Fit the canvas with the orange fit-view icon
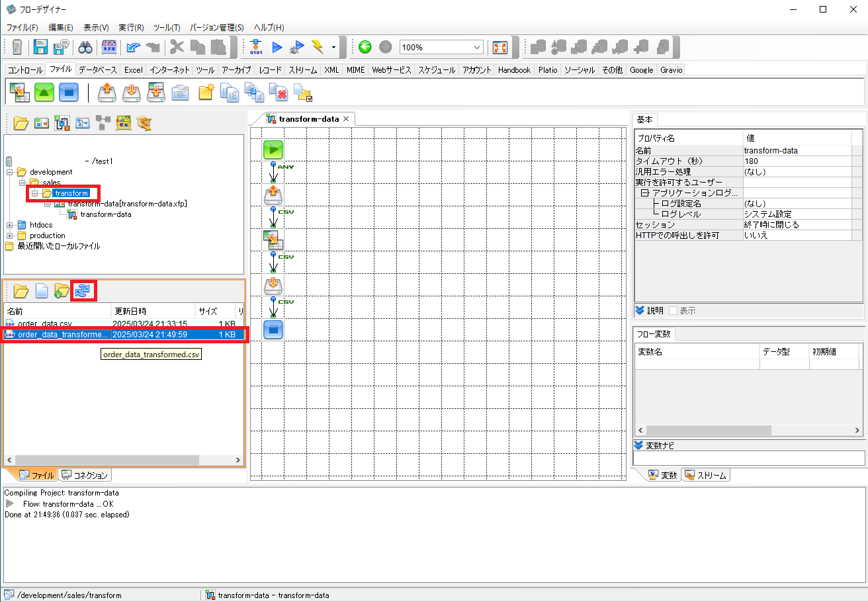The image size is (868, 602). (x=499, y=46)
